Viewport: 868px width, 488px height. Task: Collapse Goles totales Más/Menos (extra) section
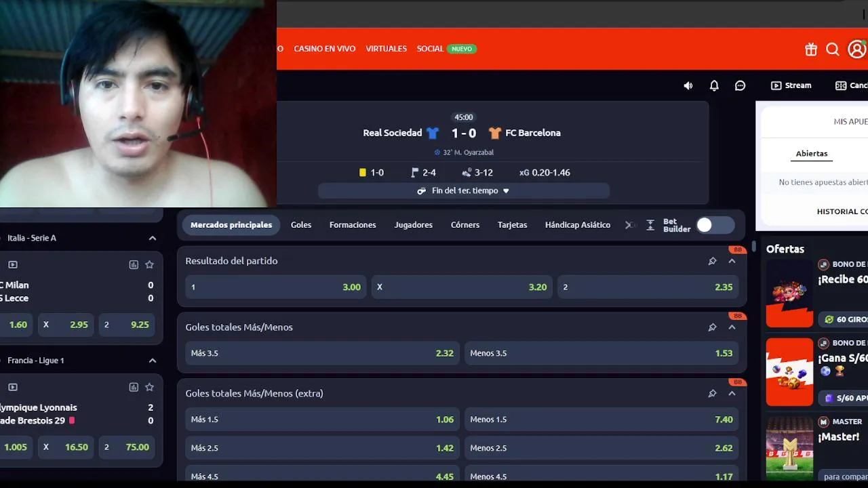[x=732, y=394]
